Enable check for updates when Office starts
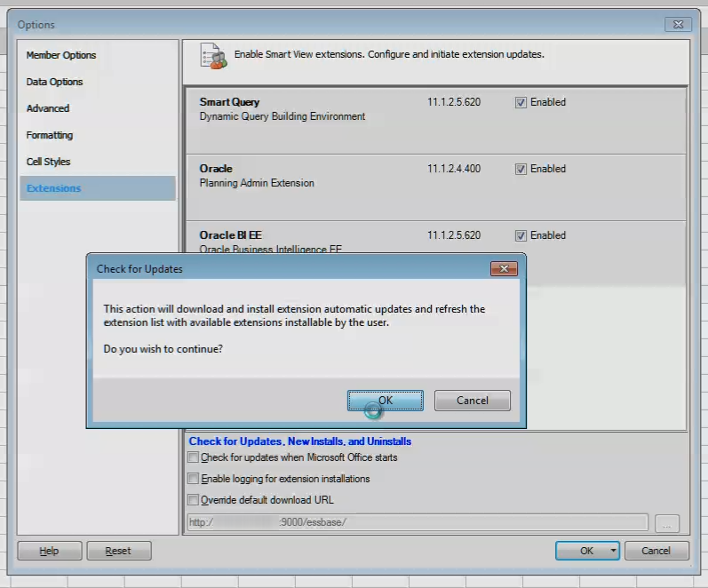The image size is (708, 588). tap(194, 457)
